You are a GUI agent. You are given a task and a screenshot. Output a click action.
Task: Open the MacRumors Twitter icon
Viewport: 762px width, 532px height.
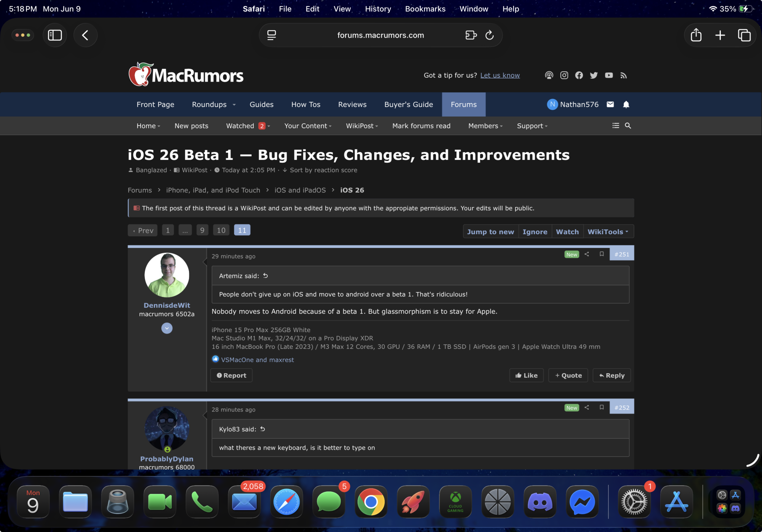tap(594, 75)
